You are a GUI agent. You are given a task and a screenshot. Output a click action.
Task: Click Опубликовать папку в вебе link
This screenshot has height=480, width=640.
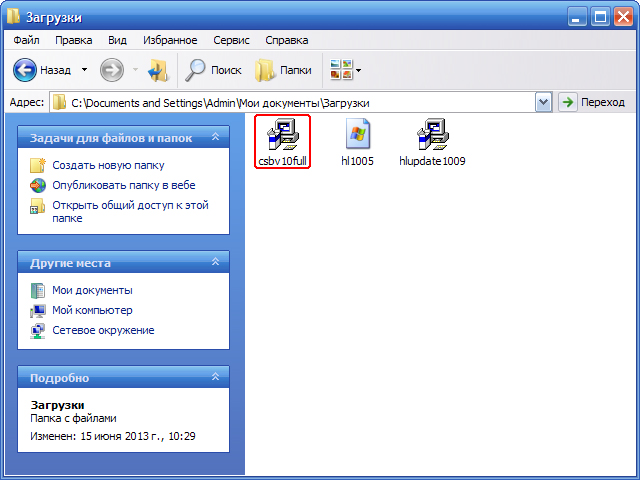pos(124,185)
